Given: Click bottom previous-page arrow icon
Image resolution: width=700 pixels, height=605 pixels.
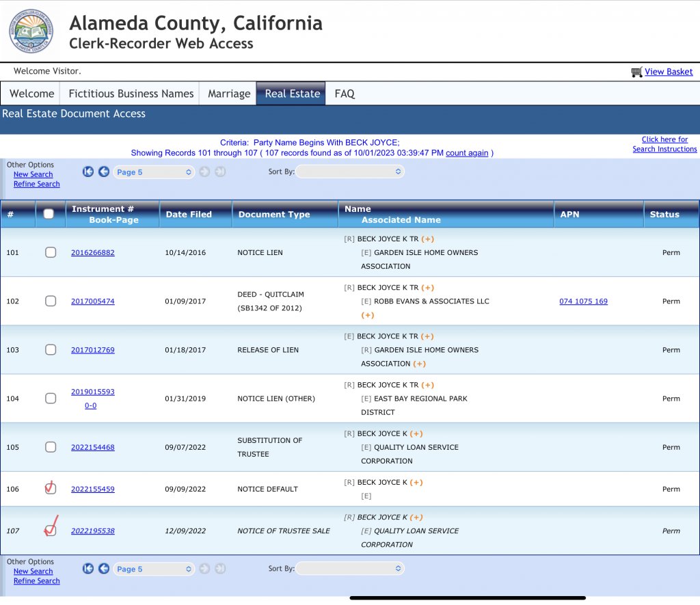Looking at the screenshot, I should [x=103, y=569].
